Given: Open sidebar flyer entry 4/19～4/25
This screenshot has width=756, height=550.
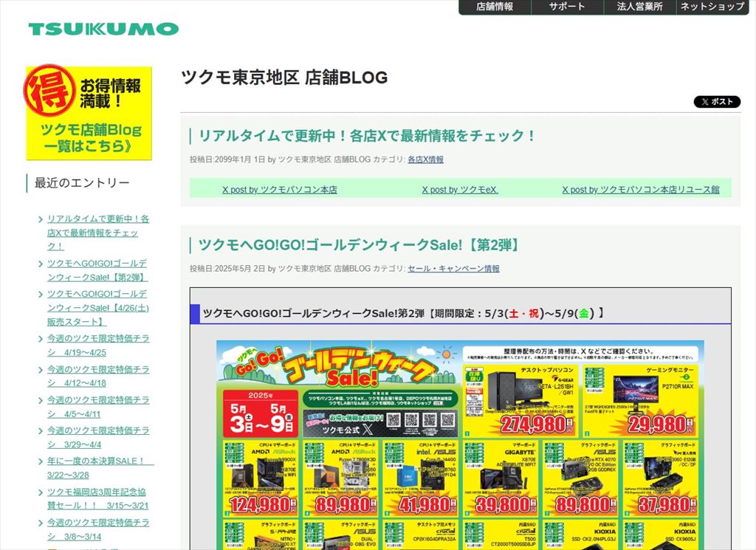Looking at the screenshot, I should 98,346.
